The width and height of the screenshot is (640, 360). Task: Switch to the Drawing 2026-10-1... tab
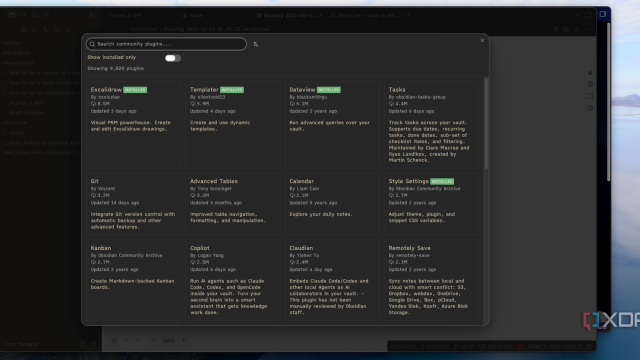point(289,15)
